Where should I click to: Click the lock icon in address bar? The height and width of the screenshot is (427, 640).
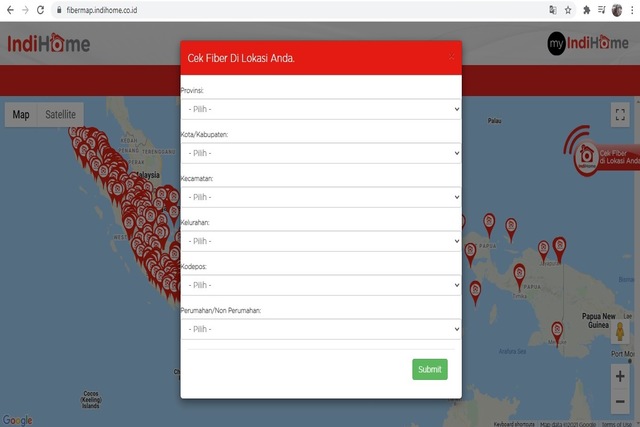click(59, 10)
